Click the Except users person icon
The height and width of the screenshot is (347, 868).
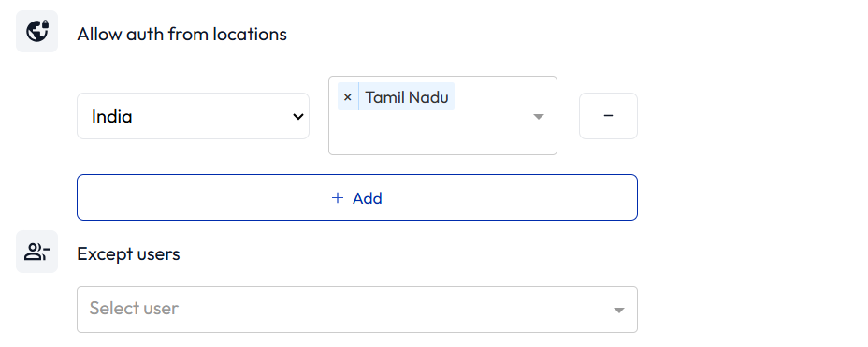[37, 252]
